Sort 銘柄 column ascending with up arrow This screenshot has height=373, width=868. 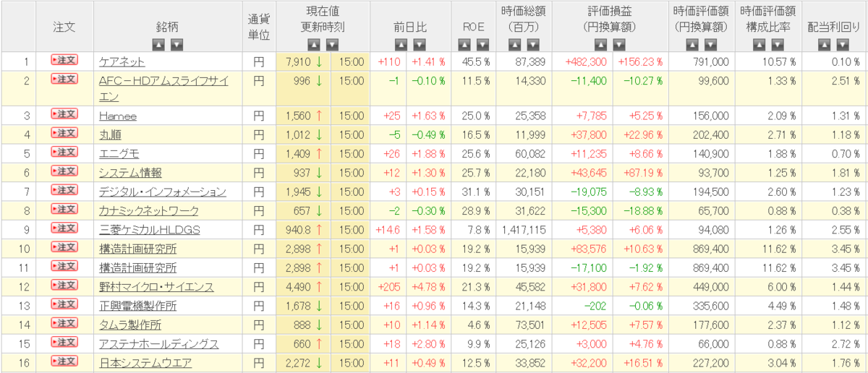tap(159, 44)
